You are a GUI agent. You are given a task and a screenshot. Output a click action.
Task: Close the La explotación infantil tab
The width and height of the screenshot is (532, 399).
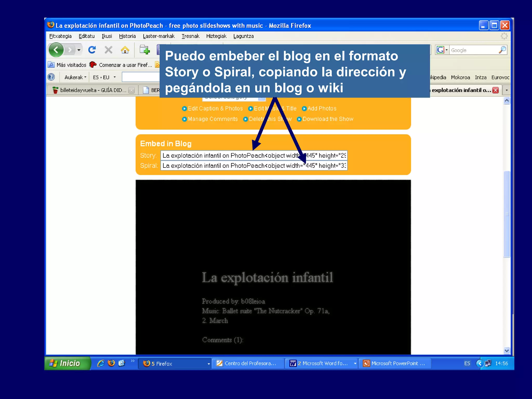496,90
